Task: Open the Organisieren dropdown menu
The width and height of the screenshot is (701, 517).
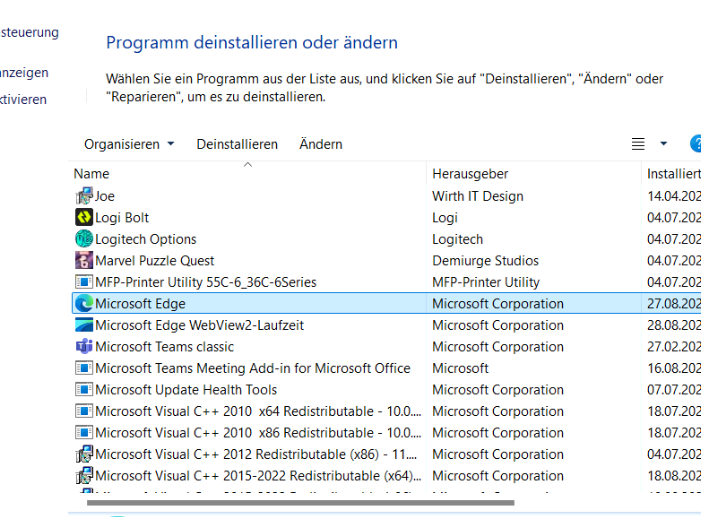Action: click(128, 144)
